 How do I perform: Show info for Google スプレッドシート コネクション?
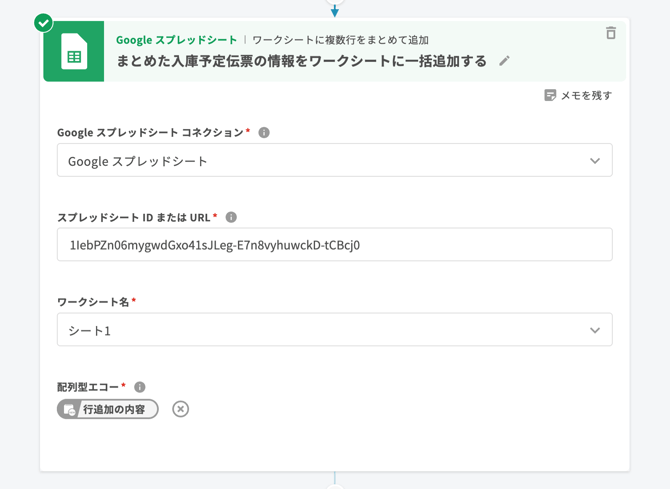click(x=264, y=133)
